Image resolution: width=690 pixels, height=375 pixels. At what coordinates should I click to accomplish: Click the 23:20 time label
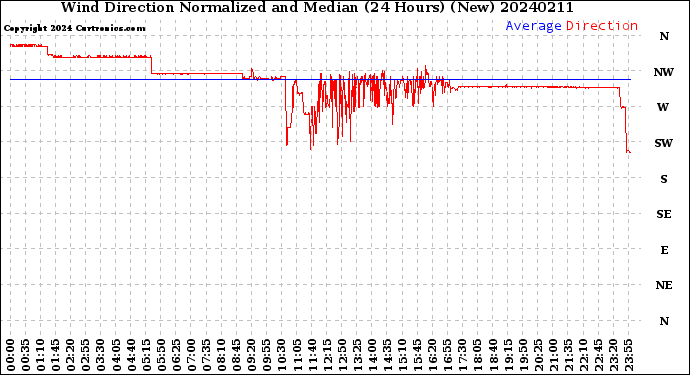[613, 355]
